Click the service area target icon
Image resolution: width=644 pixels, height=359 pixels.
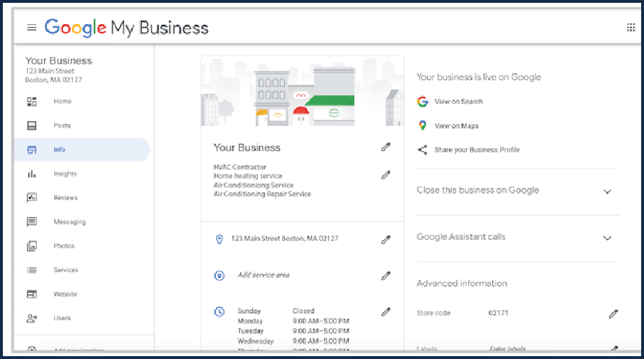click(x=219, y=276)
